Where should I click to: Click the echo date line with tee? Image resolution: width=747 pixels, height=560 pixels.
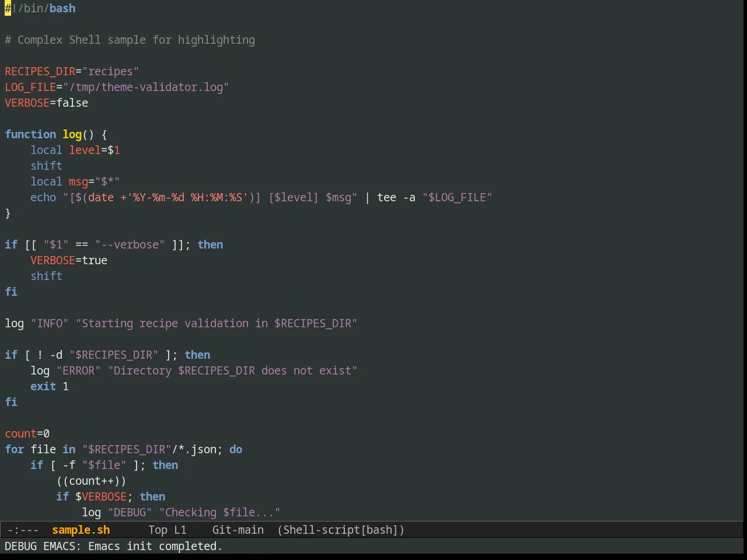(x=261, y=197)
